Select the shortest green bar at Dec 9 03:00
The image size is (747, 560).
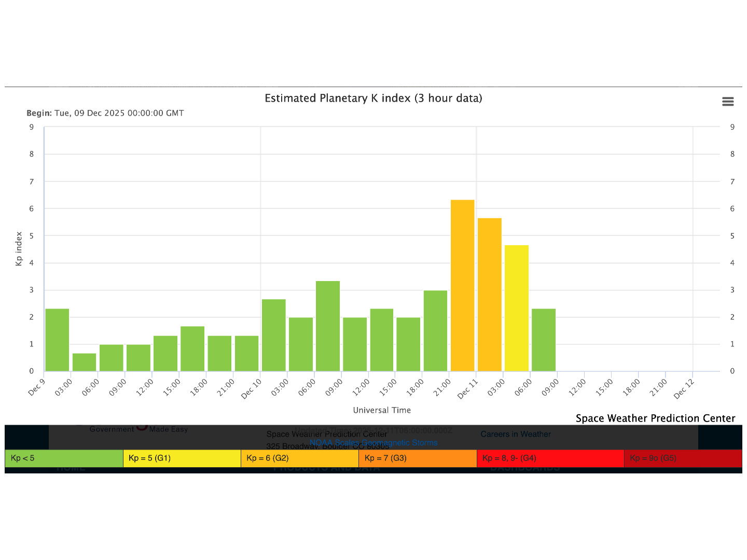[84, 362]
